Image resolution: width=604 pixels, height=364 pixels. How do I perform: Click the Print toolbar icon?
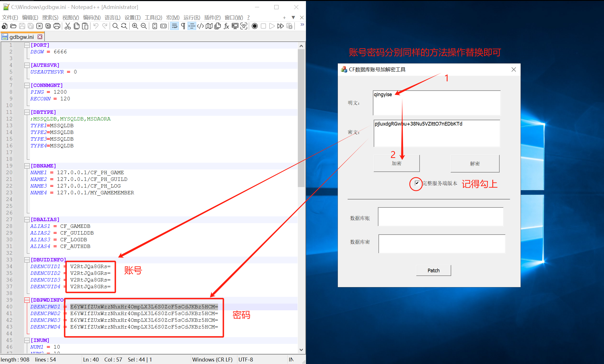point(57,26)
